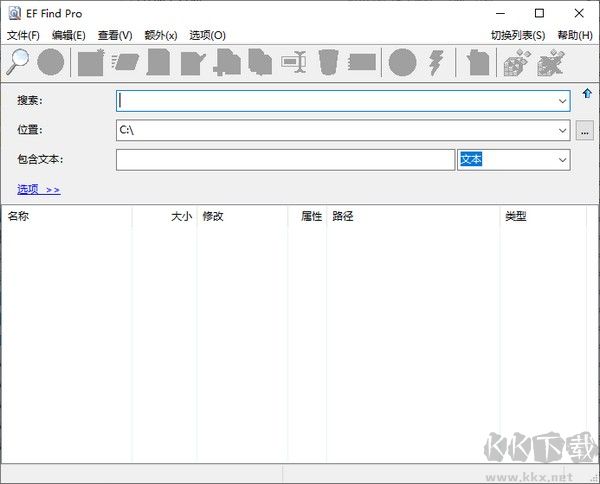Click the slanted sheet with speed lines icon
The height and width of the screenshot is (484, 600).
tap(125, 62)
